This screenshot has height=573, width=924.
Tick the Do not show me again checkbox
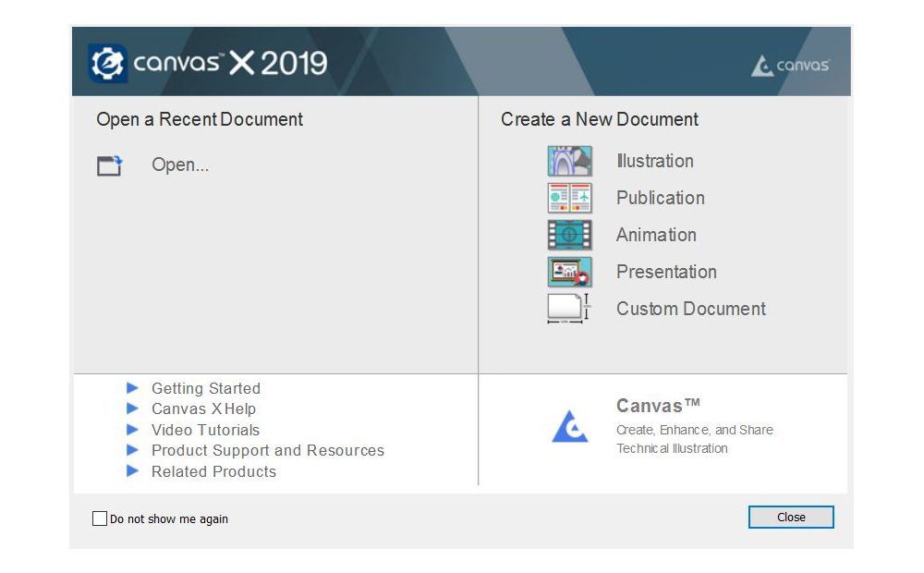tap(100, 518)
